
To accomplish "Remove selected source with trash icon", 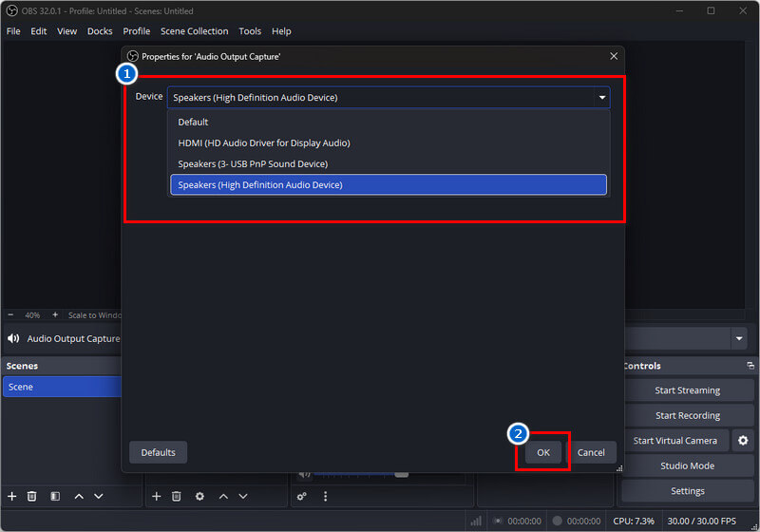I will (177, 496).
